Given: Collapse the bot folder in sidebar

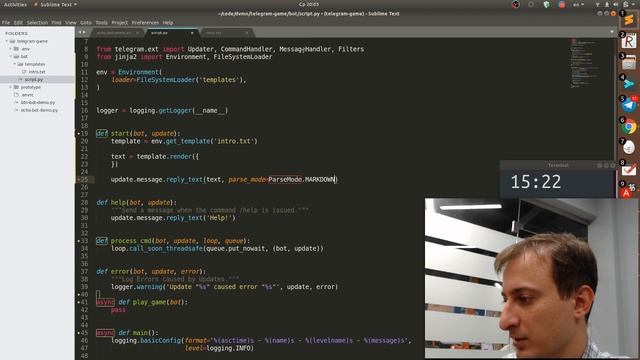Looking at the screenshot, I should click(11, 56).
